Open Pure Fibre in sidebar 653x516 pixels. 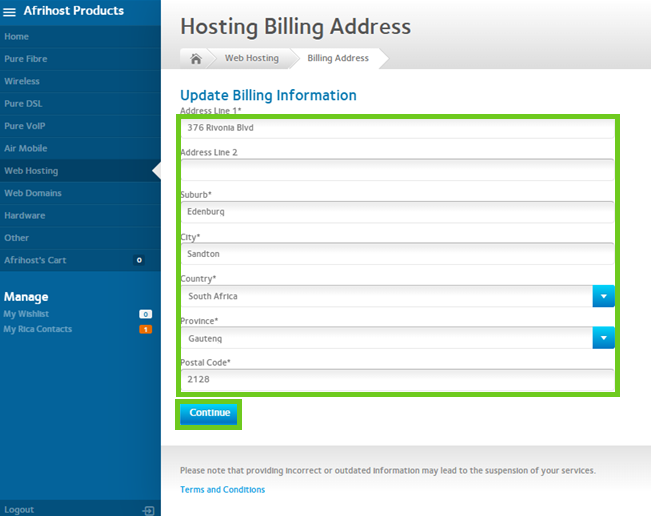click(26, 59)
